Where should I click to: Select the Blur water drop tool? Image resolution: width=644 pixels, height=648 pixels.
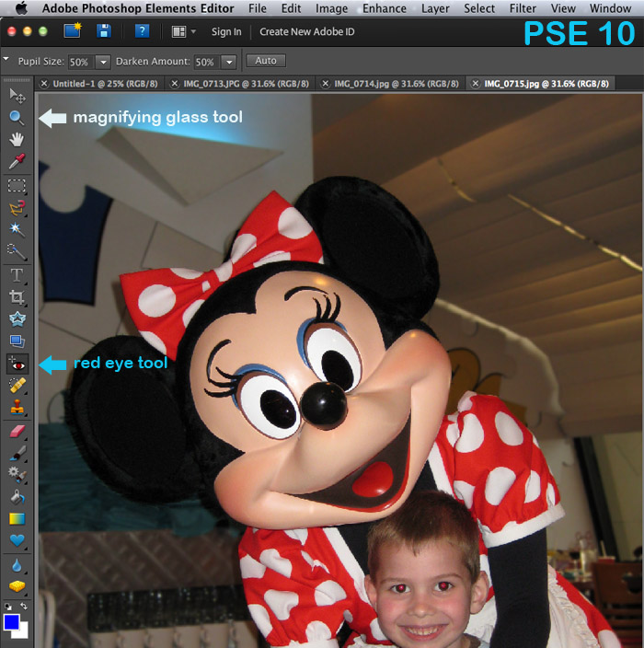coord(17,565)
